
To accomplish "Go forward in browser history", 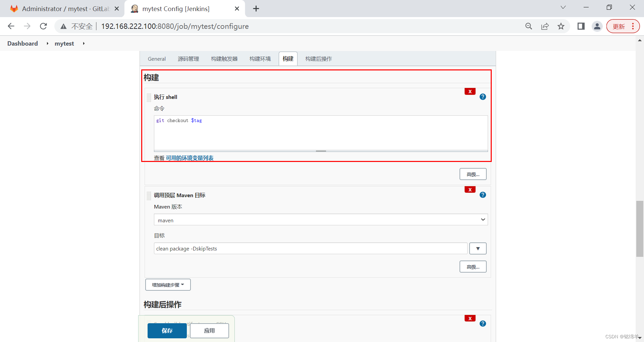I will click(27, 26).
